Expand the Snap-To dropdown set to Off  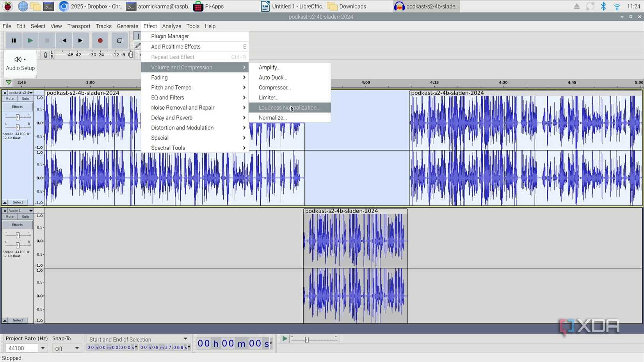(x=76, y=348)
